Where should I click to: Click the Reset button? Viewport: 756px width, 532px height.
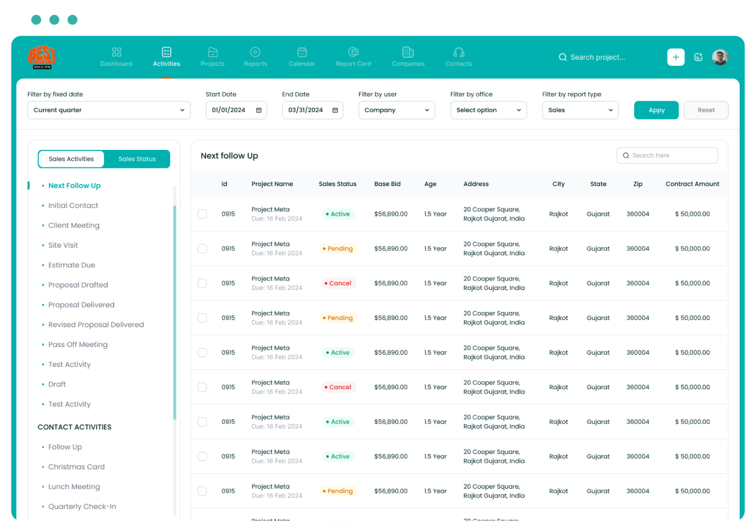706,110
